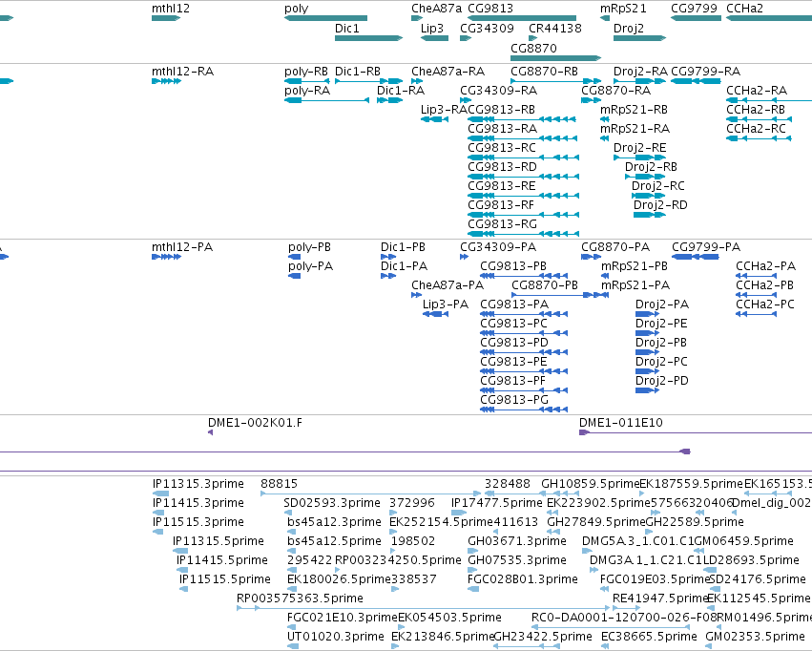Image resolution: width=812 pixels, height=651 pixels.
Task: Click the SD02593.3prime cDNA label
Action: (331, 503)
